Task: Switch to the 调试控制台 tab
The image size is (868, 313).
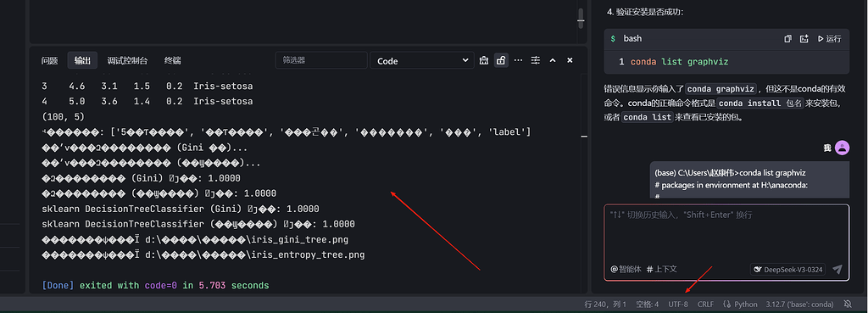Action: pos(127,60)
